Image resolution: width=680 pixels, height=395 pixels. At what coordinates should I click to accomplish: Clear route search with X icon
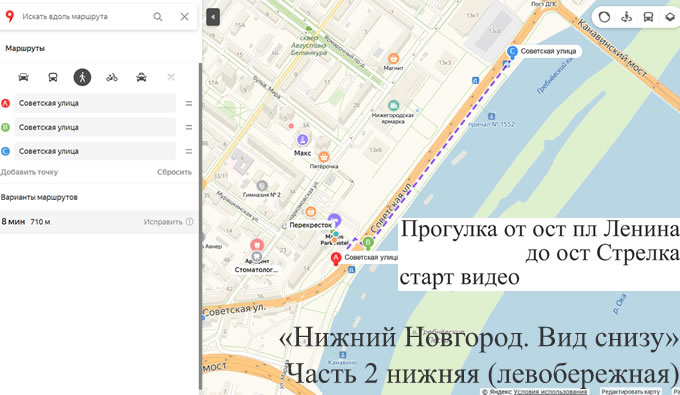click(184, 16)
